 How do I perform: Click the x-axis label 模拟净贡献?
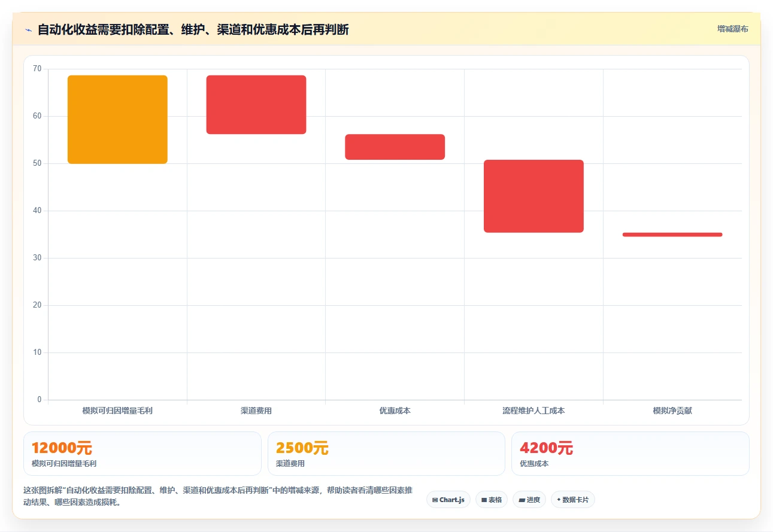[672, 411]
